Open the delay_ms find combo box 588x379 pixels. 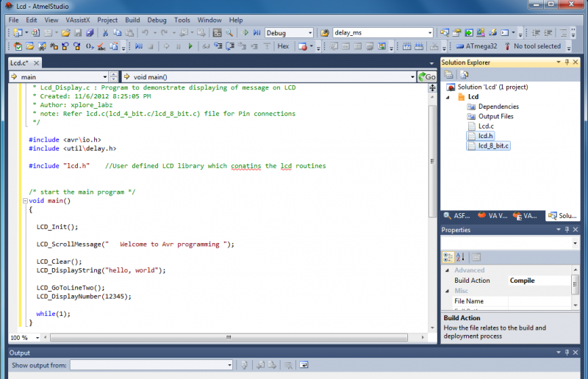coord(382,33)
